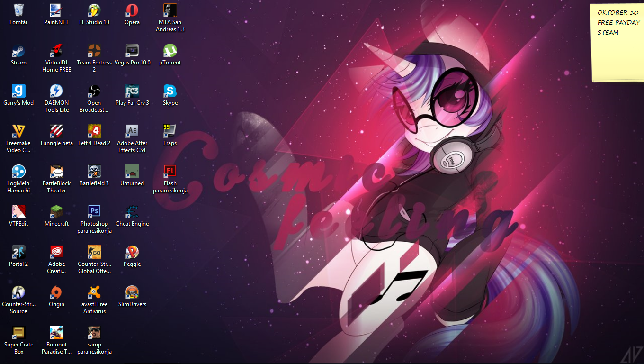Select the samp parancsikonja icon
Screen dimensions: 644x364
coord(94,332)
